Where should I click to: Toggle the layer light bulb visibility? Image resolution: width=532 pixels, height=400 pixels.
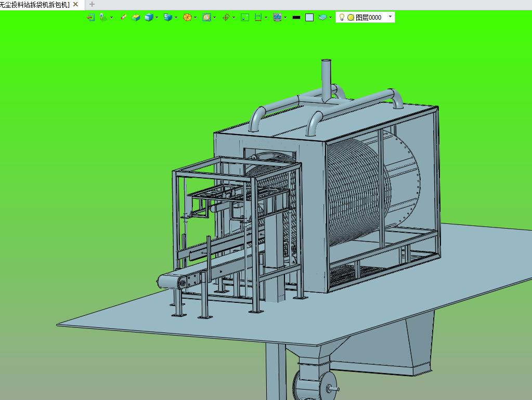point(342,17)
